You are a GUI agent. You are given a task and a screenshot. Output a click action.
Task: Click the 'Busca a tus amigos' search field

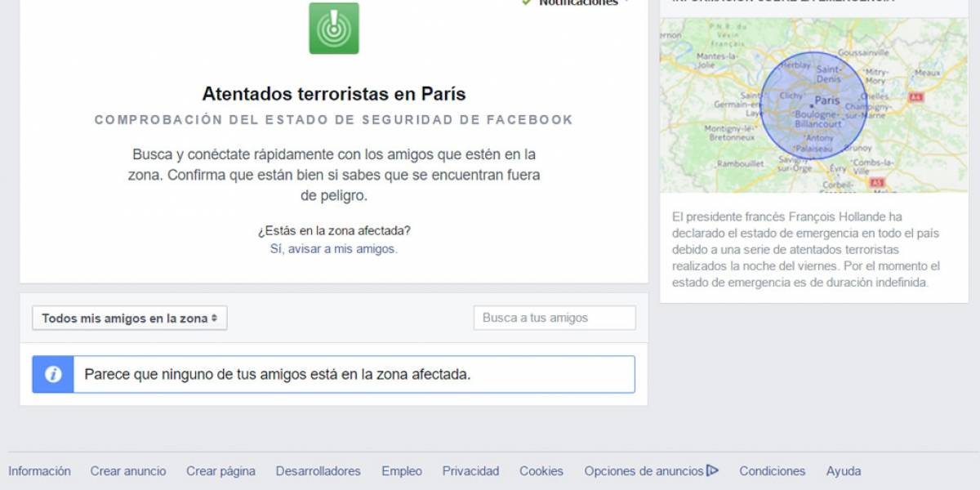tap(555, 318)
